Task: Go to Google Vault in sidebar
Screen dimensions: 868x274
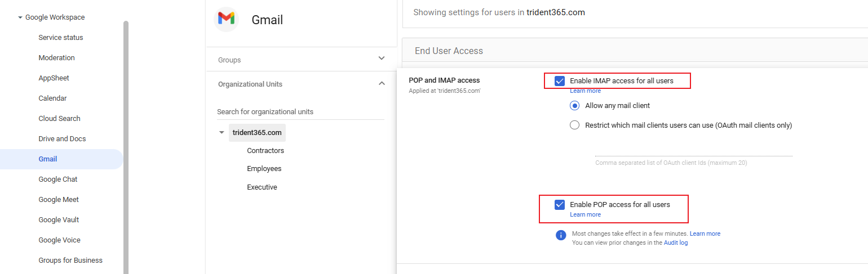Action: (59, 220)
